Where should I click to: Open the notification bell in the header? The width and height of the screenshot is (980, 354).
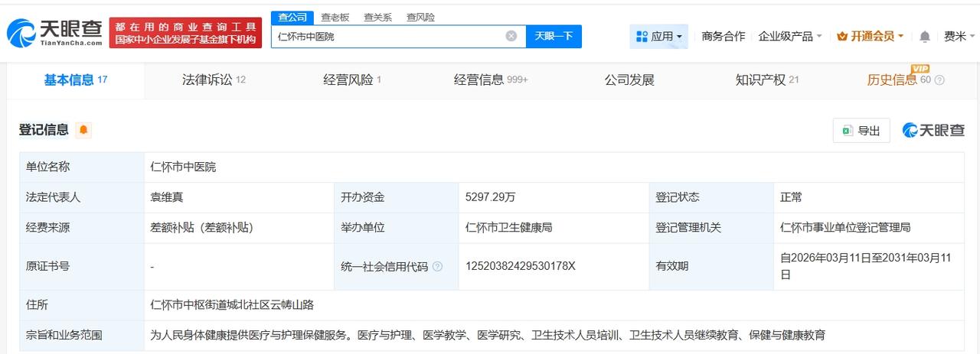[x=925, y=36]
